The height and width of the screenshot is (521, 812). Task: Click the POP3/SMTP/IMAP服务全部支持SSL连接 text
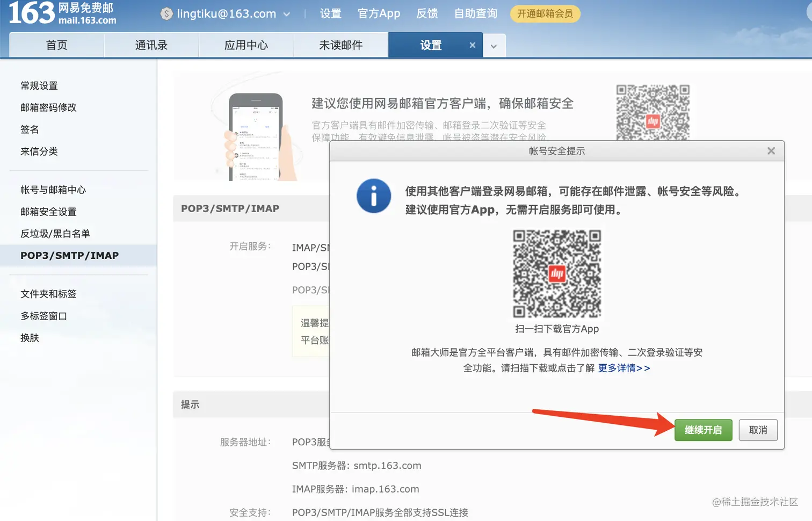point(380,512)
